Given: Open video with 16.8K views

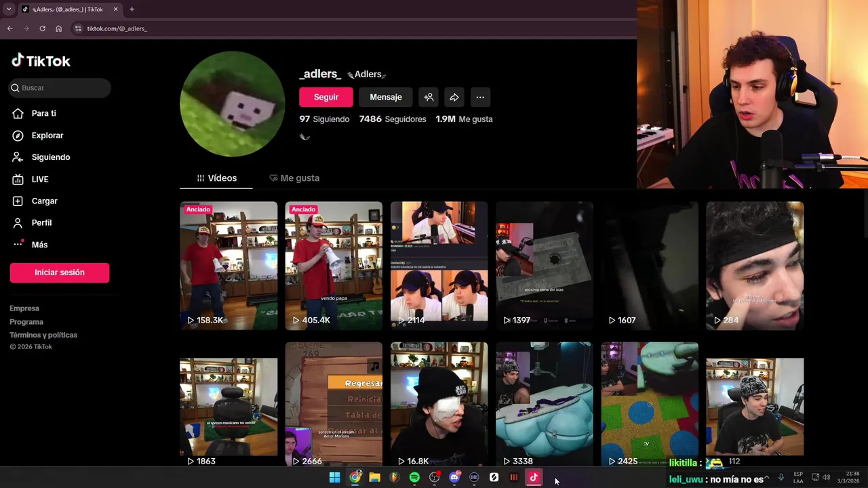Looking at the screenshot, I should tap(439, 404).
